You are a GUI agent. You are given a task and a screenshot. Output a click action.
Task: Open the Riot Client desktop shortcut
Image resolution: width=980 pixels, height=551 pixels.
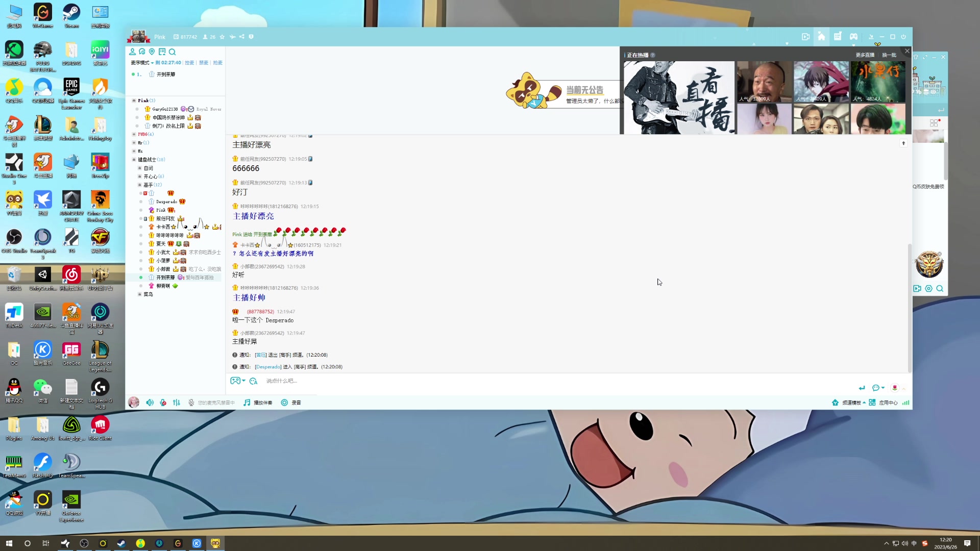point(100,428)
